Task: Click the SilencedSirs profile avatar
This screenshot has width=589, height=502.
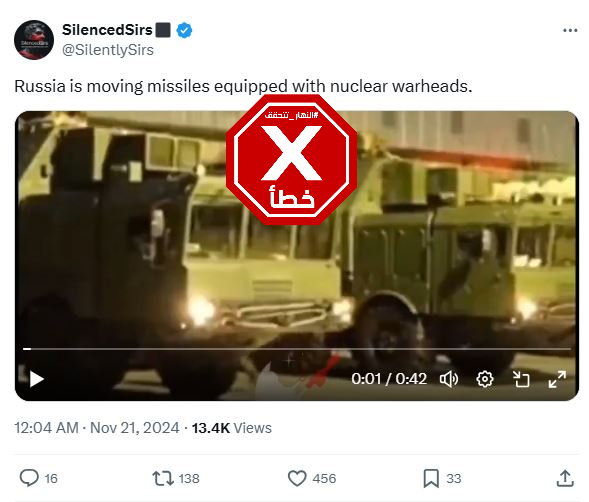Action: click(x=34, y=40)
